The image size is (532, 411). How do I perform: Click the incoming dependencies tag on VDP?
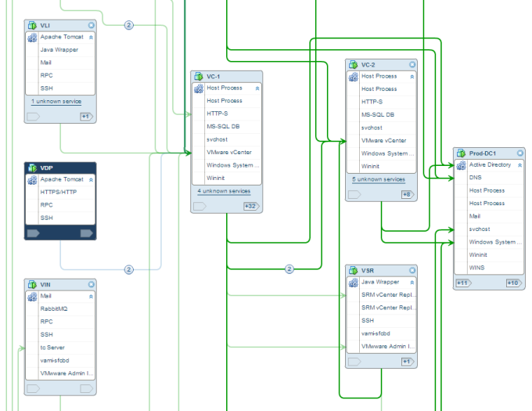[33, 233]
